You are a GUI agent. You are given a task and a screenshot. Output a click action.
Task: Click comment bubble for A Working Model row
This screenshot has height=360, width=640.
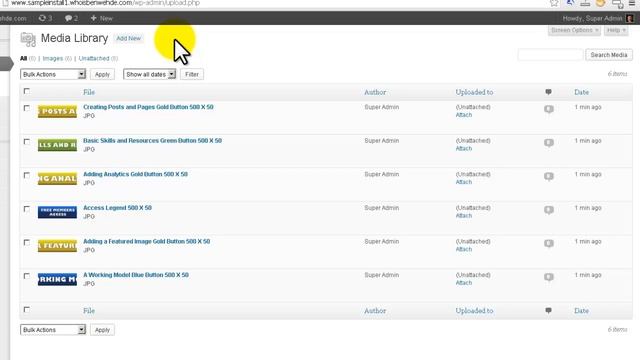coord(549,277)
